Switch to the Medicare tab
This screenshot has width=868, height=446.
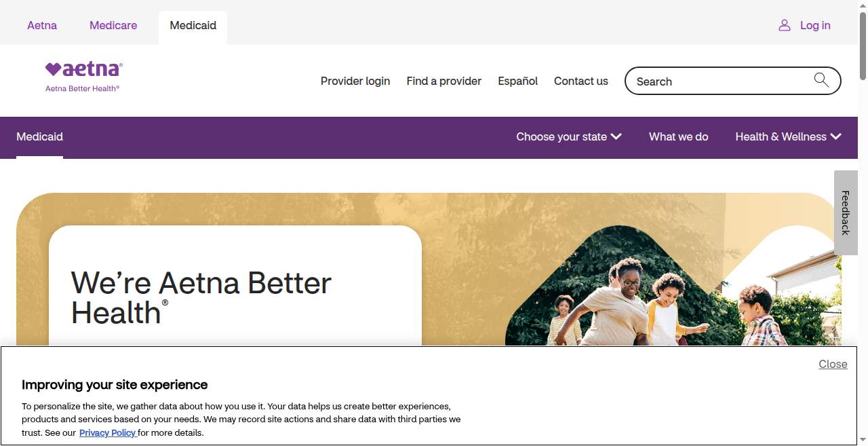click(113, 25)
